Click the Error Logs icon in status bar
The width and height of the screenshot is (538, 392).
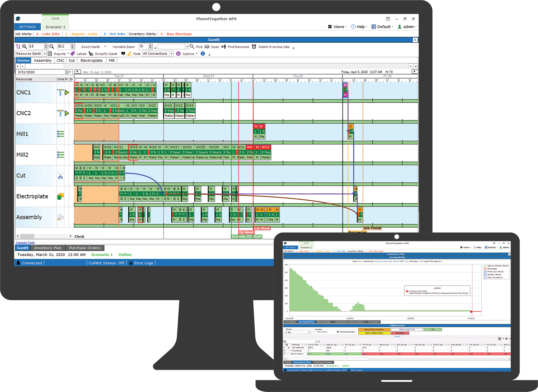(131, 263)
